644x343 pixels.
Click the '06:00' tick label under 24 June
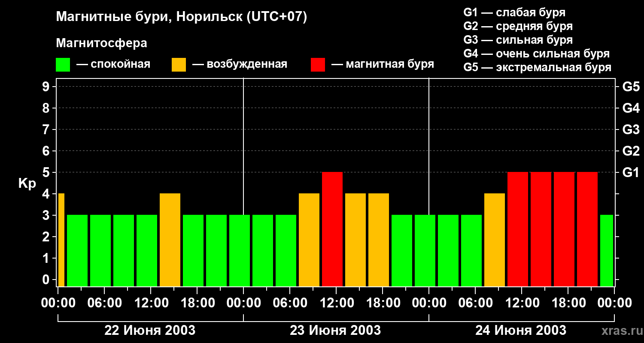[475, 303]
